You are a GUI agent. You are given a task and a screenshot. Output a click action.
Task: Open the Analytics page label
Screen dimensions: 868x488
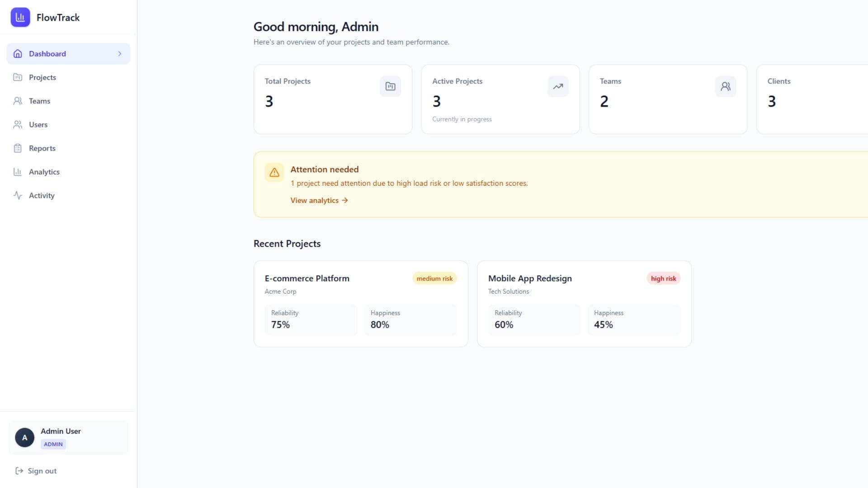point(44,172)
